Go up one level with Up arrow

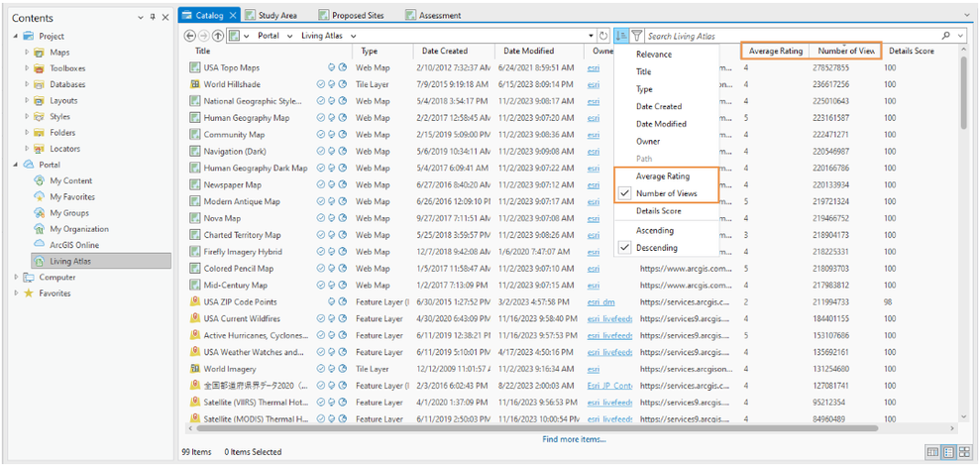tap(217, 36)
